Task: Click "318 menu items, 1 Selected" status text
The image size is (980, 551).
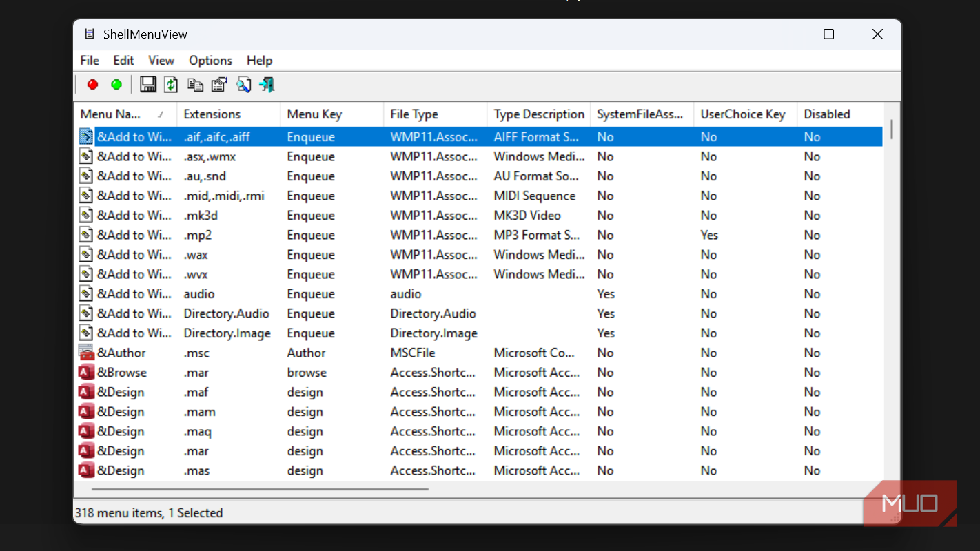Action: click(148, 513)
